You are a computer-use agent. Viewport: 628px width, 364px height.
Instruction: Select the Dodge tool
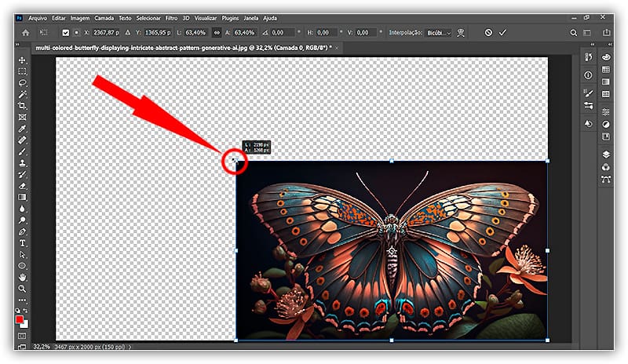click(23, 220)
